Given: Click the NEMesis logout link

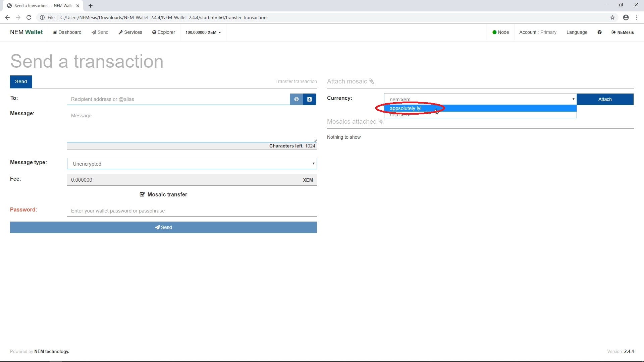Looking at the screenshot, I should tap(623, 33).
